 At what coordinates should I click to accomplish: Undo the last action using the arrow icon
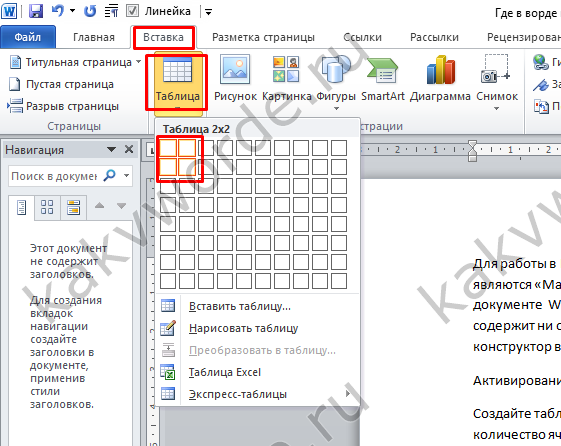click(x=58, y=11)
